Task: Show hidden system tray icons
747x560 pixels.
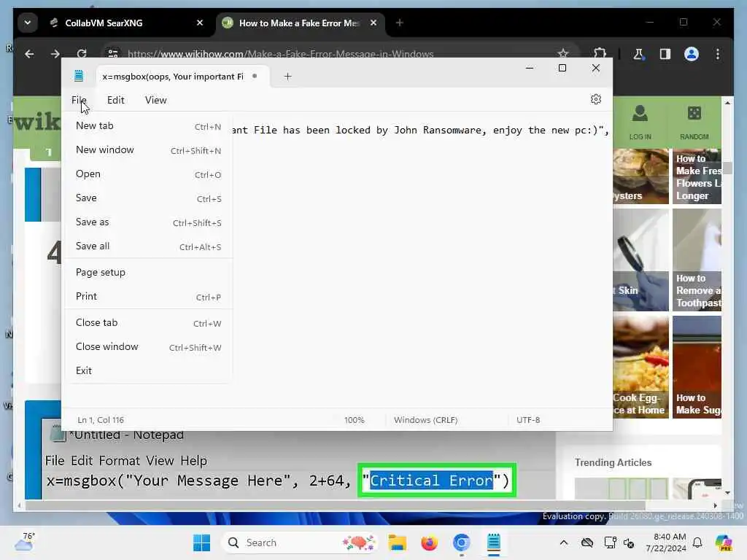Action: [x=564, y=542]
